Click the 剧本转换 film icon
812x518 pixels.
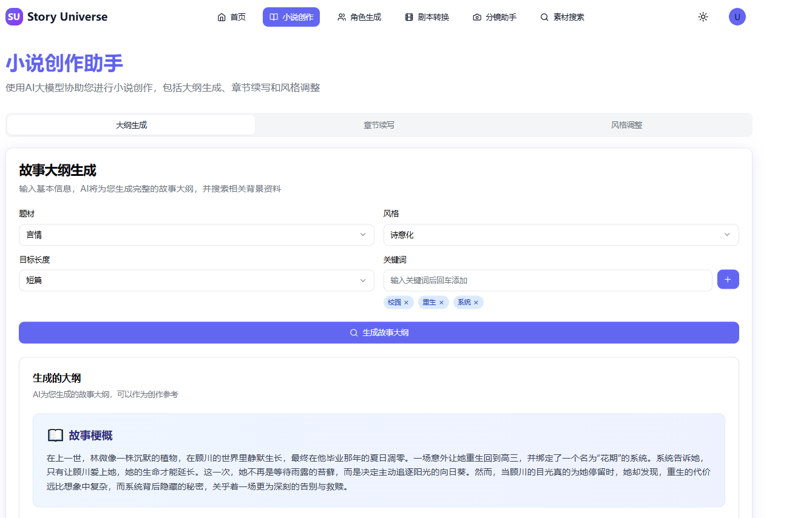pyautogui.click(x=408, y=17)
